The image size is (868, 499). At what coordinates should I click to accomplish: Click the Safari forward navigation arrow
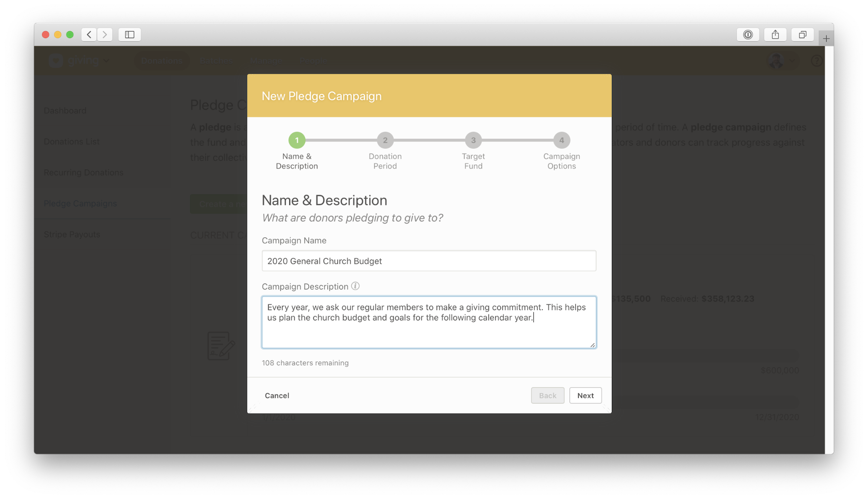click(x=105, y=34)
